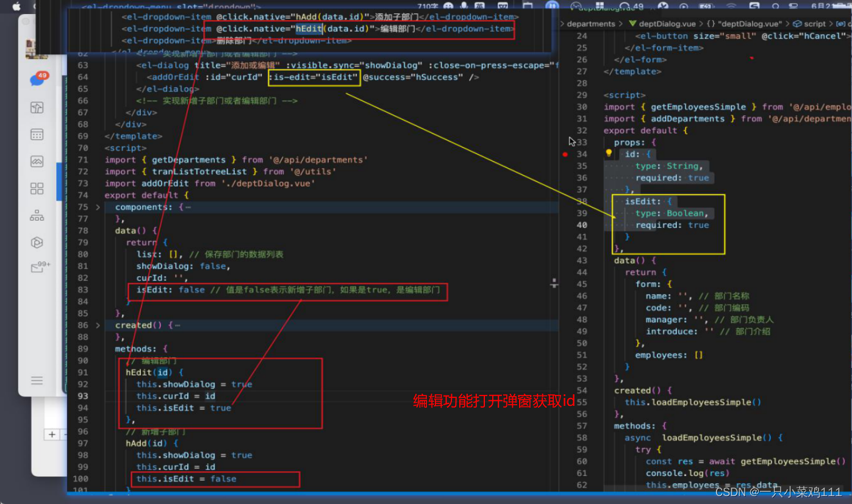
Task: Open mail icon with 99+ badge
Action: (x=39, y=267)
